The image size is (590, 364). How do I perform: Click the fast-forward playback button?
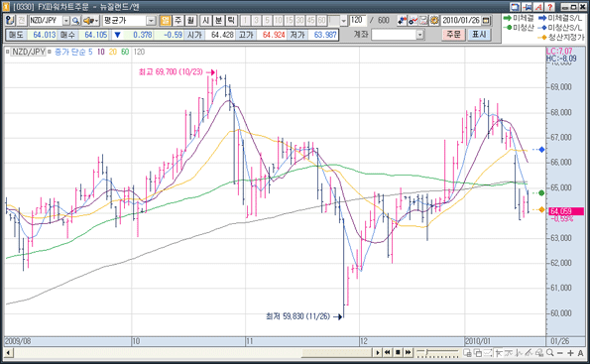point(409,353)
